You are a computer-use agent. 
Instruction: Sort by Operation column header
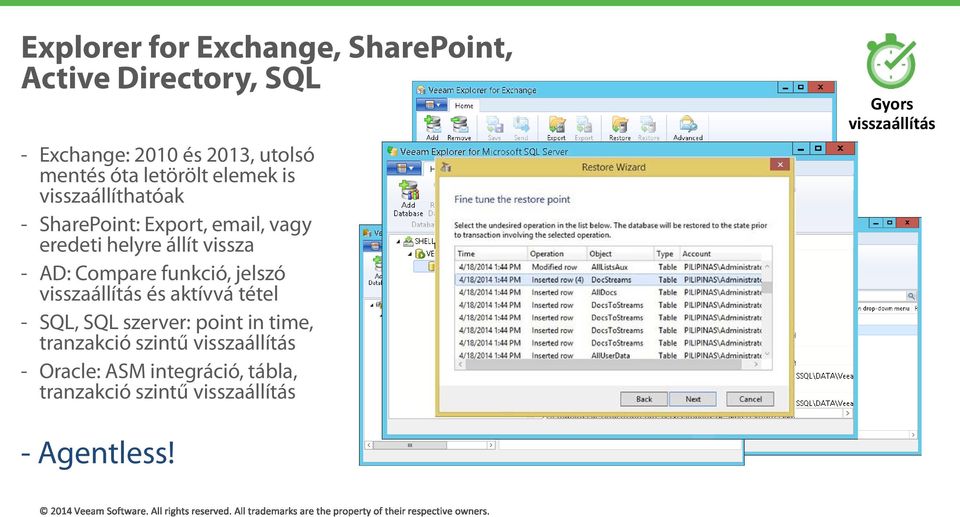pos(557,254)
